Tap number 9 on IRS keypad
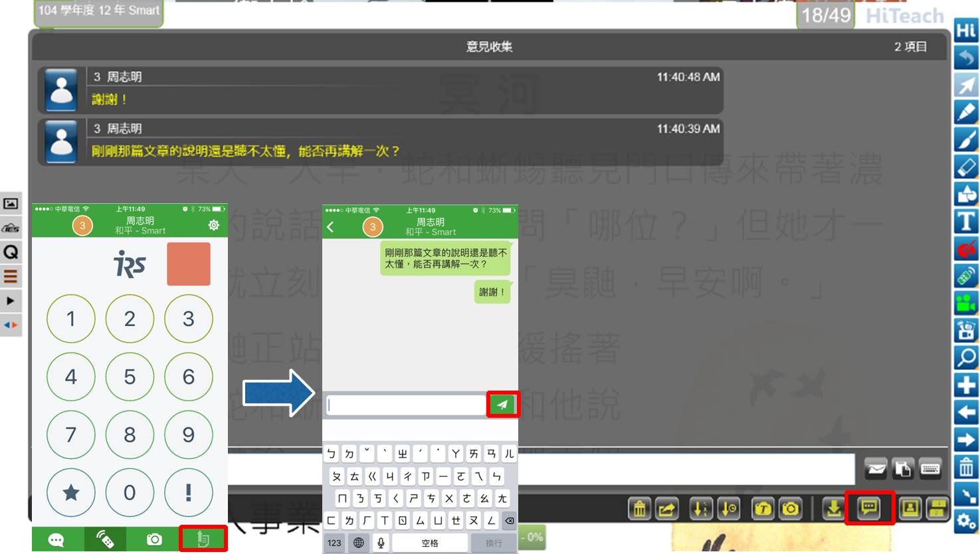Image resolution: width=980 pixels, height=554 pixels. click(189, 434)
